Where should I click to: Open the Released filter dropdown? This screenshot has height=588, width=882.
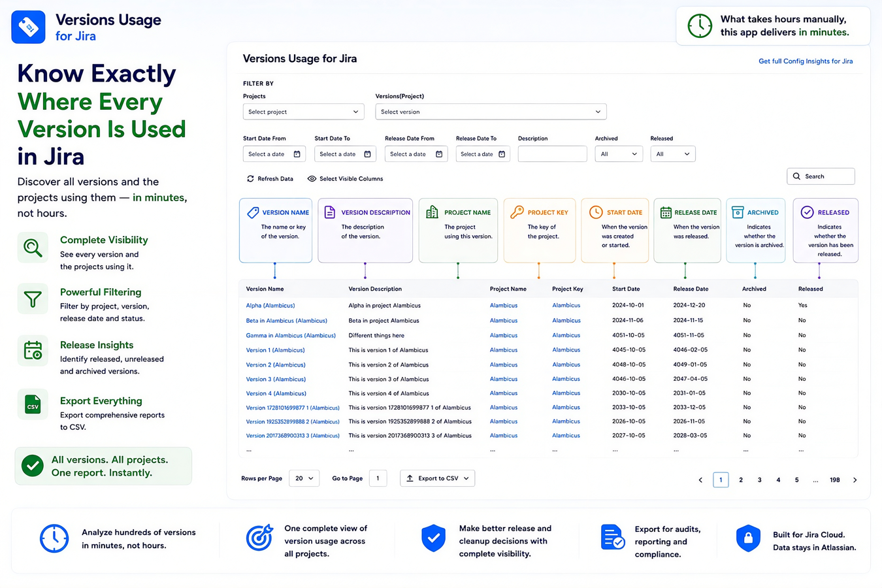(673, 154)
